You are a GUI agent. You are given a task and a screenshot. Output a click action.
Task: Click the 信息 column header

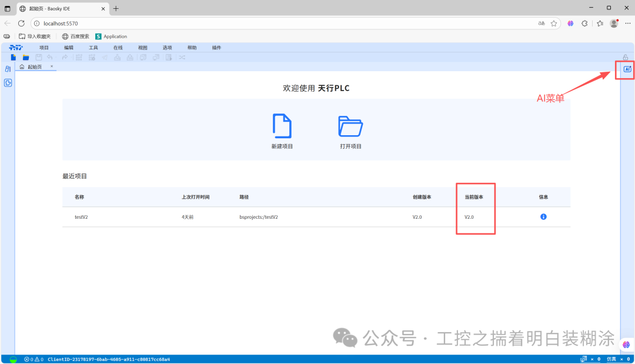(x=543, y=197)
